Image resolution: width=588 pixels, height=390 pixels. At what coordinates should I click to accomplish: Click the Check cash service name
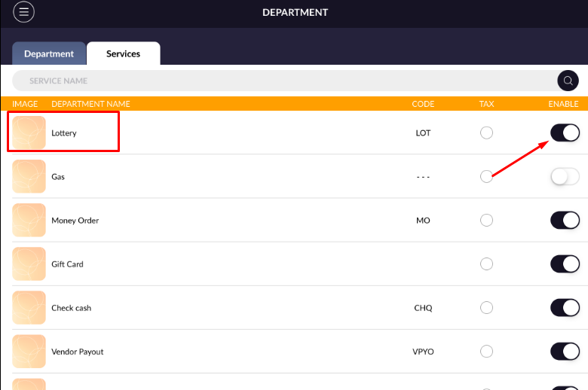click(x=72, y=308)
